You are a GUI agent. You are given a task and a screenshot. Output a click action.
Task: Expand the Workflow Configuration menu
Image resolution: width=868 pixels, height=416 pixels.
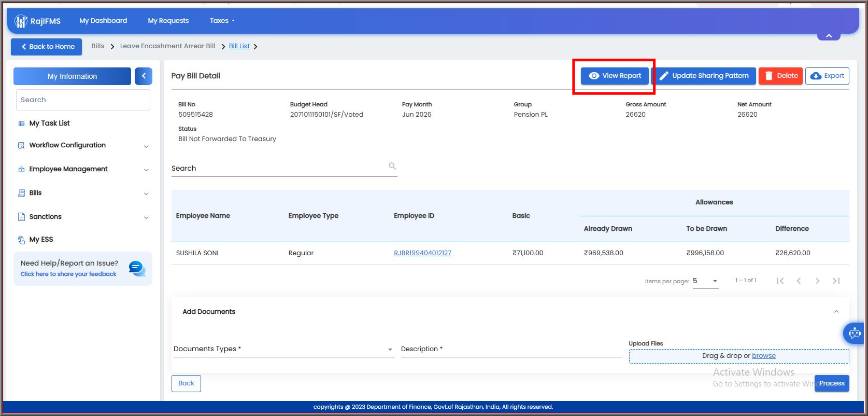click(146, 146)
